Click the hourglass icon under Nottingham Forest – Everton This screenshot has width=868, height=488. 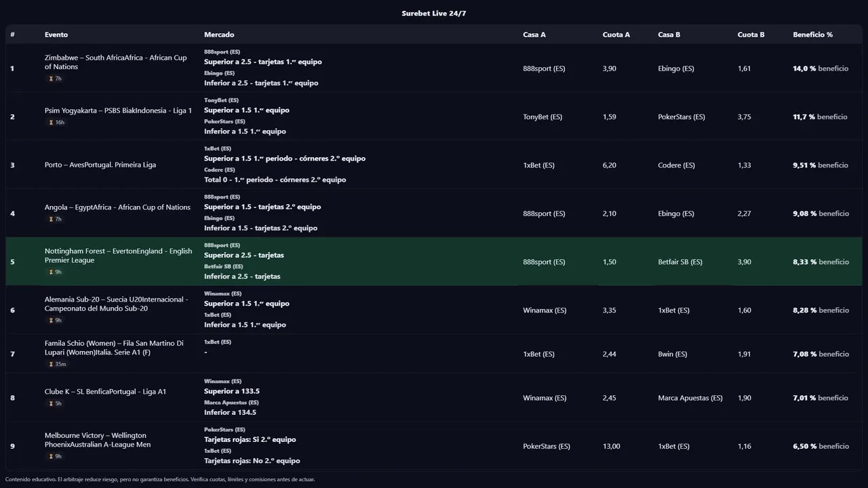pos(51,272)
